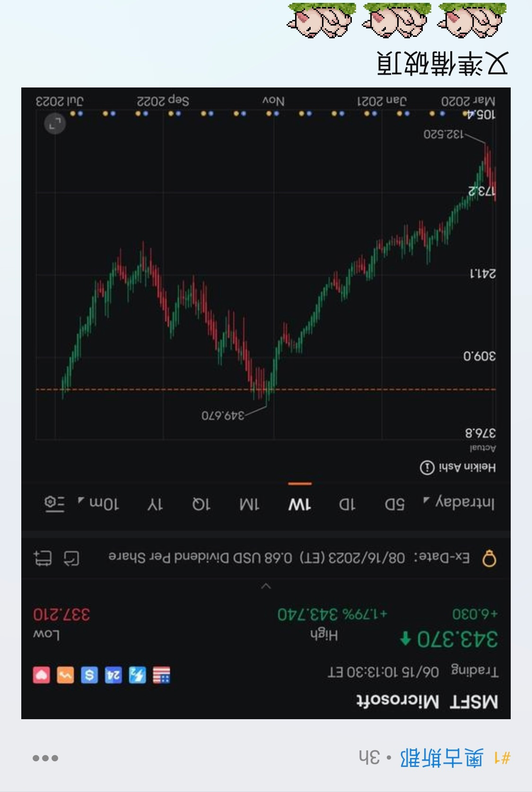Screen dimensions: 532x792
Task: Tap the comment icon beside dividend notice
Action: coord(72,558)
